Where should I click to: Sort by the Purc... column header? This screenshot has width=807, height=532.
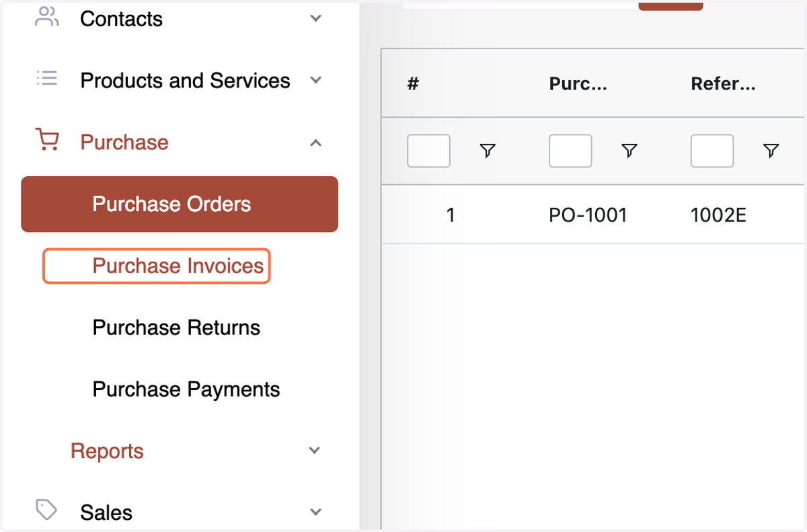578,83
